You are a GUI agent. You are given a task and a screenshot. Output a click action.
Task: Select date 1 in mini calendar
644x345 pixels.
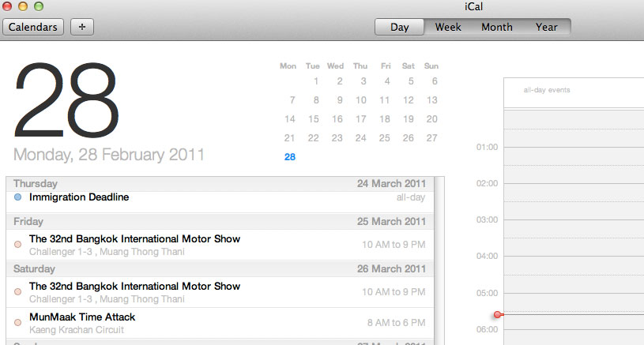(316, 81)
